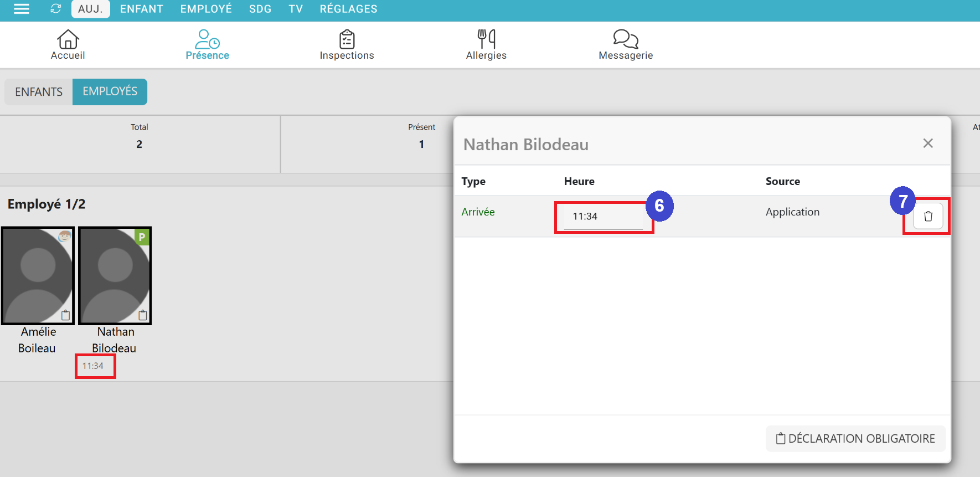Select Amélie Boileau's employee thumbnail
Image resolution: width=980 pixels, height=477 pixels.
(38, 275)
